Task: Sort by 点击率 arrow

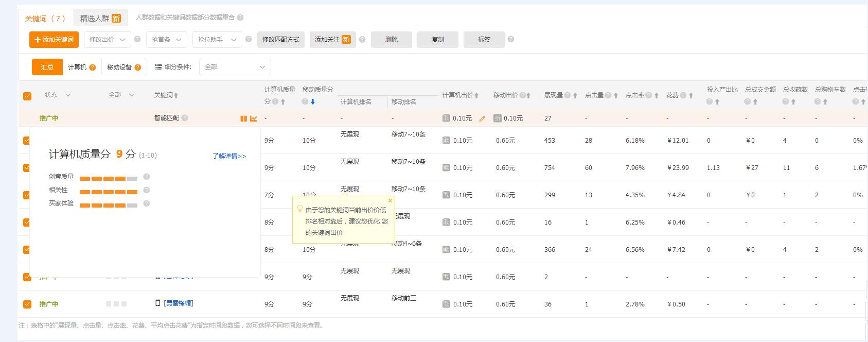Action: pos(657,95)
